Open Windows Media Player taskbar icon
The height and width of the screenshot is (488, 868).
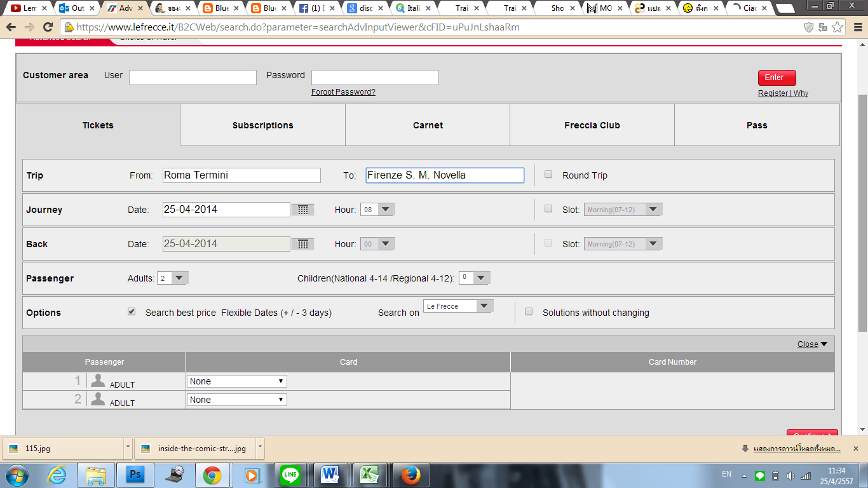click(x=252, y=475)
